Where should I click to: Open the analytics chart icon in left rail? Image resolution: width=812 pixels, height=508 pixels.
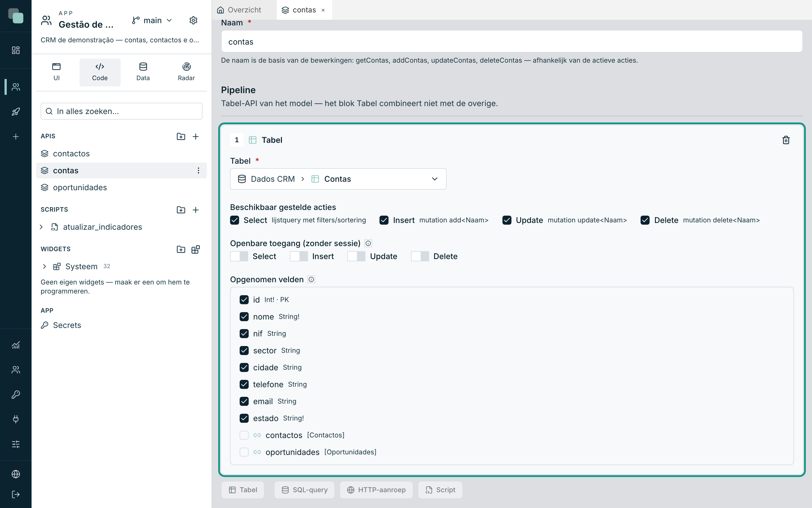click(x=16, y=345)
